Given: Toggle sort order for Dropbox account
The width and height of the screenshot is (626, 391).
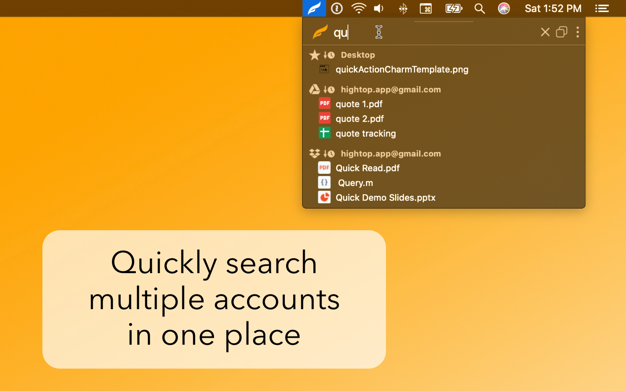Looking at the screenshot, I should pyautogui.click(x=329, y=154).
